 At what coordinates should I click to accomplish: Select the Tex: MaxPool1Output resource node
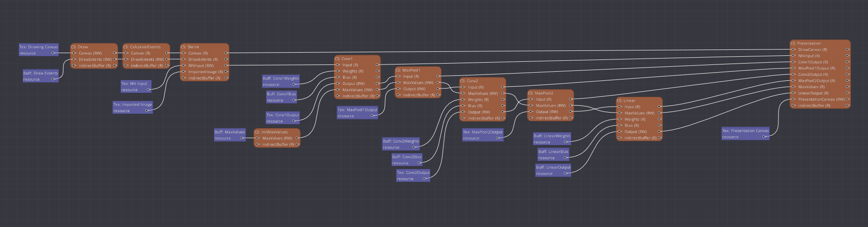pos(357,113)
